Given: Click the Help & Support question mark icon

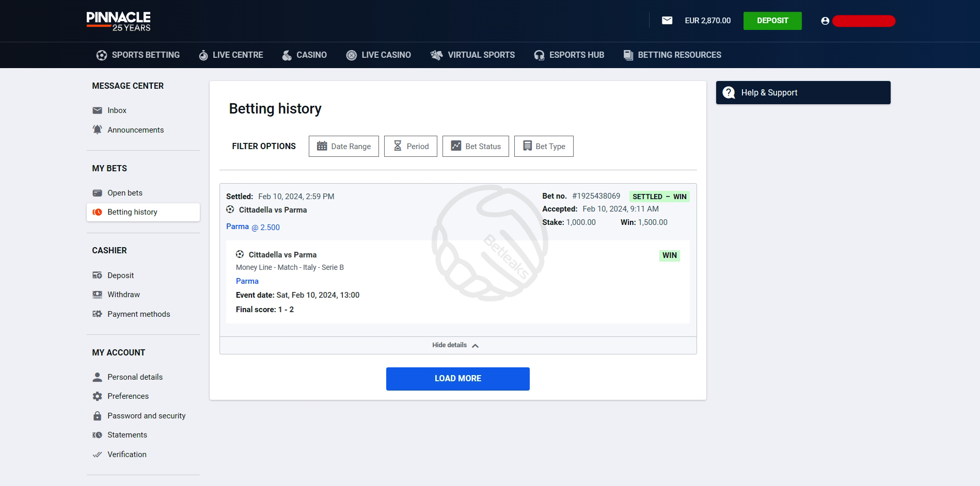Looking at the screenshot, I should (729, 92).
